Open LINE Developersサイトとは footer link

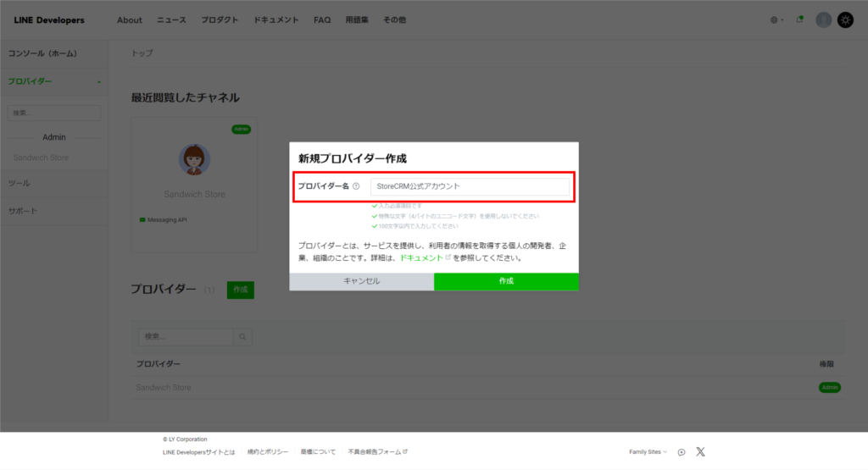tap(198, 451)
